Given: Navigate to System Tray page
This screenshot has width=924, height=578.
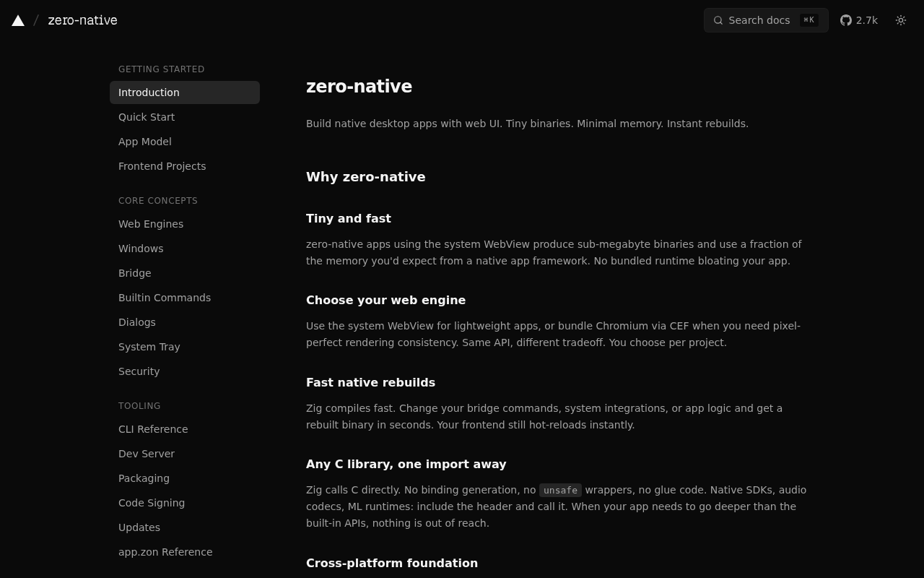Looking at the screenshot, I should point(185,347).
